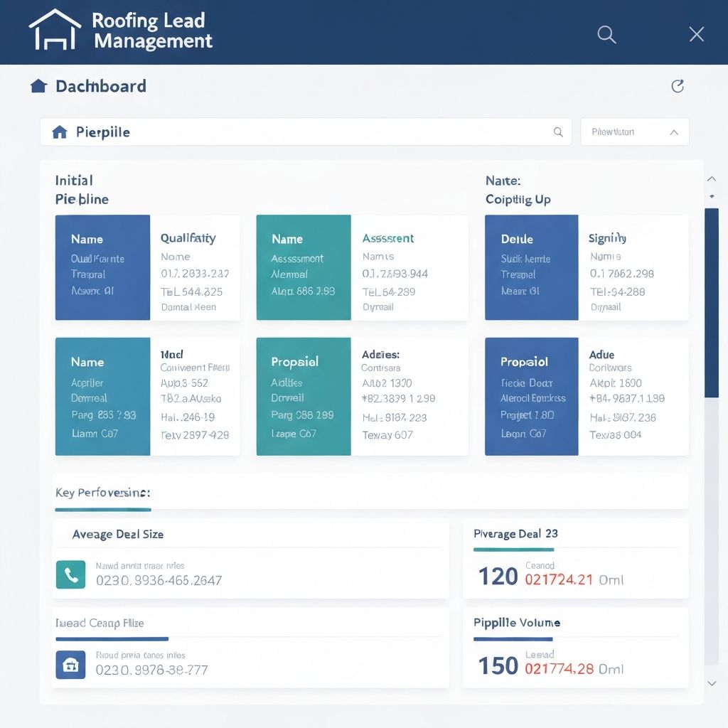Open search using the magnifier icon in header

coord(606,34)
